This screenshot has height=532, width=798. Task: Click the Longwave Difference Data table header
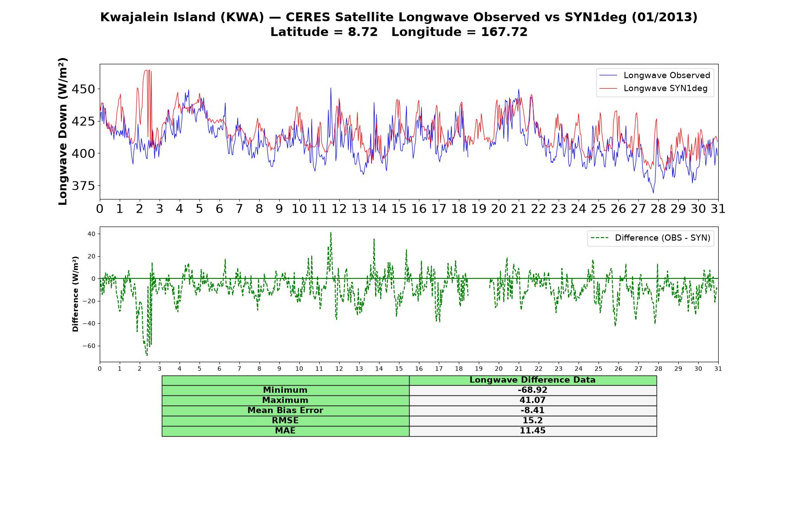point(532,380)
